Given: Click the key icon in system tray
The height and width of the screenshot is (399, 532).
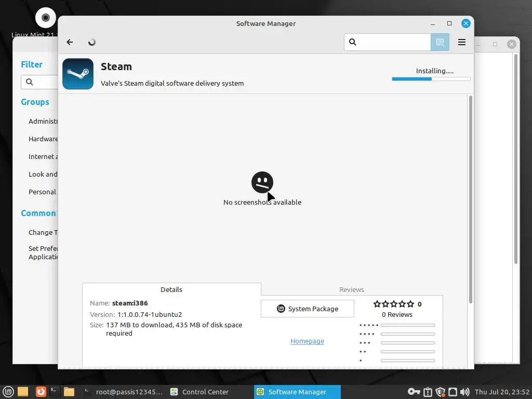Looking at the screenshot, I should tap(414, 392).
